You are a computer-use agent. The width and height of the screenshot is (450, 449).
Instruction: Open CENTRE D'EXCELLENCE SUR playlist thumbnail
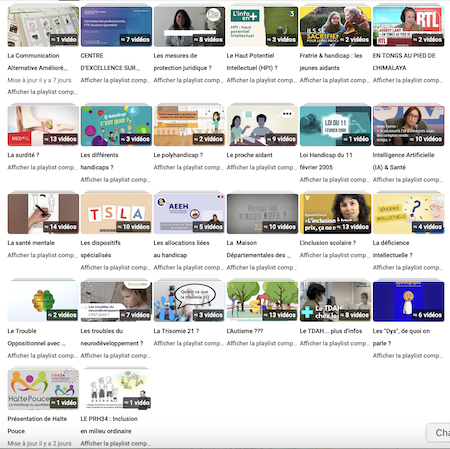tap(116, 26)
